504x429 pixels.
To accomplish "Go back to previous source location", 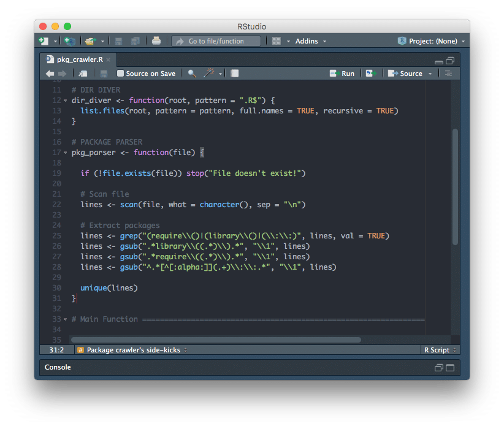I will (x=50, y=74).
